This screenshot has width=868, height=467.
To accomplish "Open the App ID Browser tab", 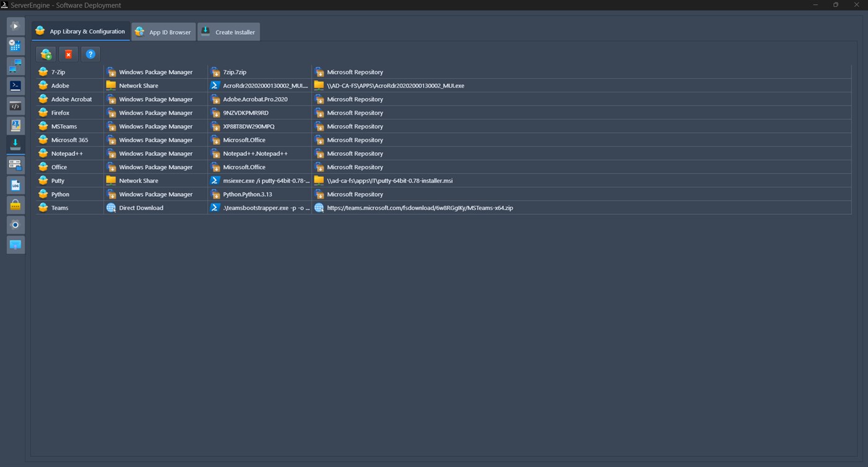I will click(x=164, y=32).
